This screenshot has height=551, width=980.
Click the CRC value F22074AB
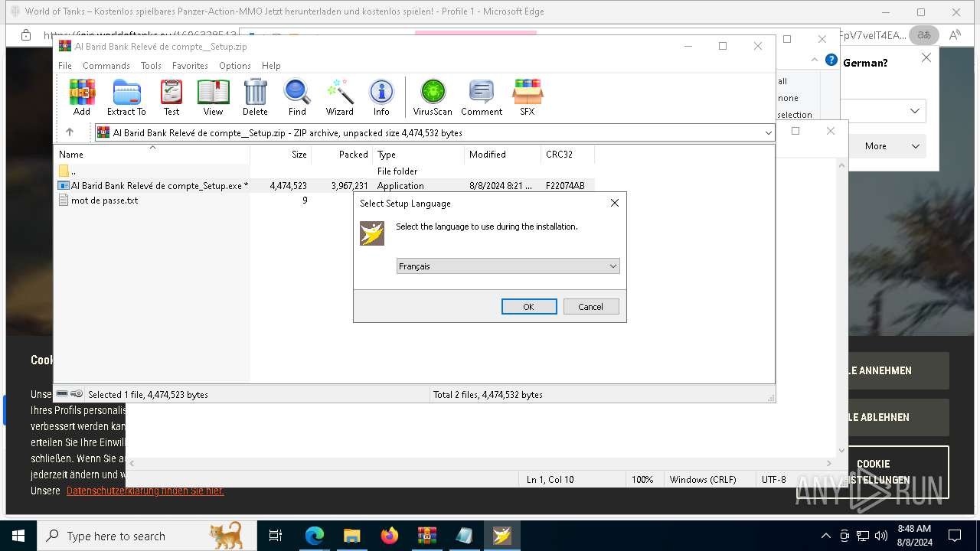[565, 186]
